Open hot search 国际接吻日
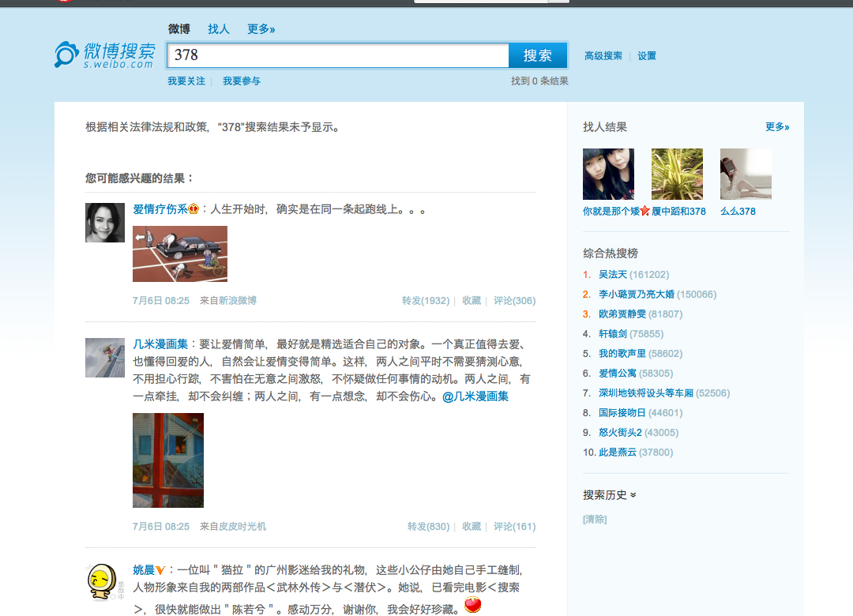Screen dimensions: 853x616 point(622,412)
